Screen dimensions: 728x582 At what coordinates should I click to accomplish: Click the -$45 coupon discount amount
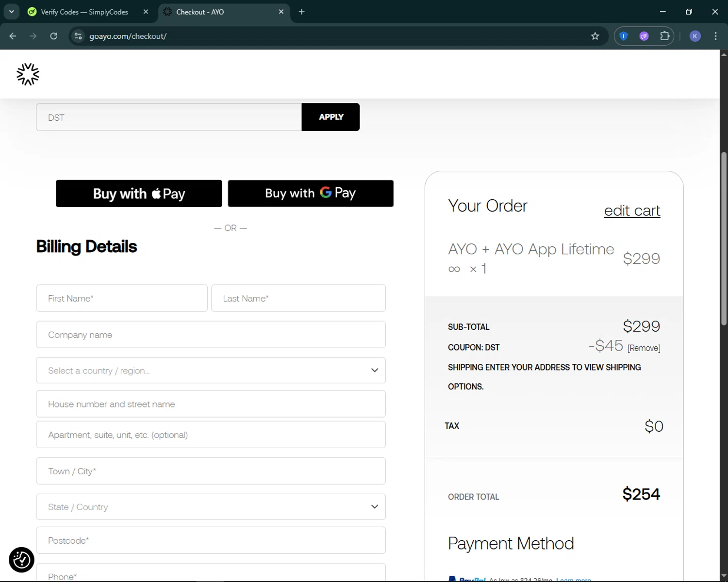click(x=606, y=346)
